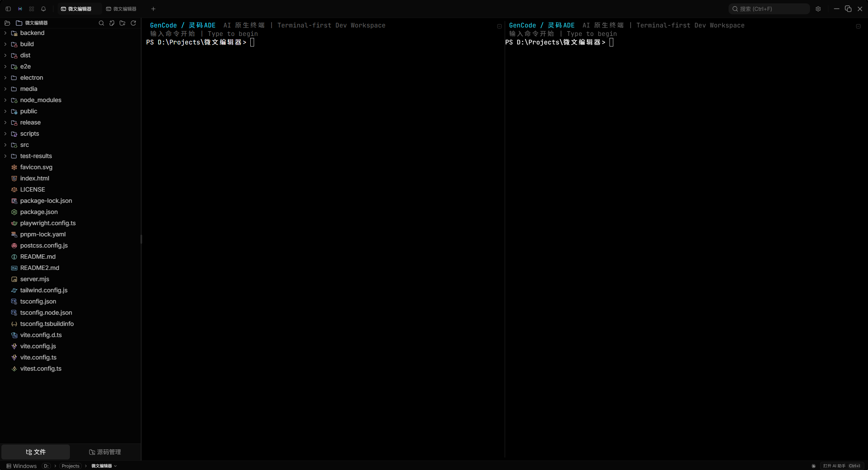The height and width of the screenshot is (470, 868).
Task: Click the index.html file icon
Action: 14,178
